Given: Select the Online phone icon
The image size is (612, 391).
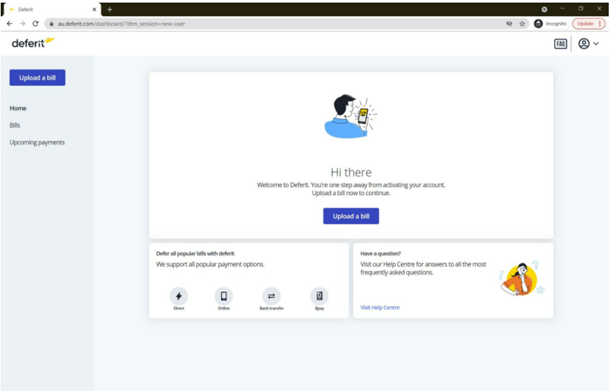Looking at the screenshot, I should pos(224,296).
